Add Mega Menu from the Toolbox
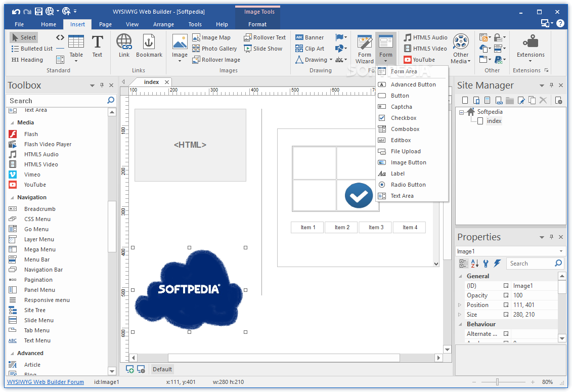Screen dimensions: 572x392 tap(40, 249)
